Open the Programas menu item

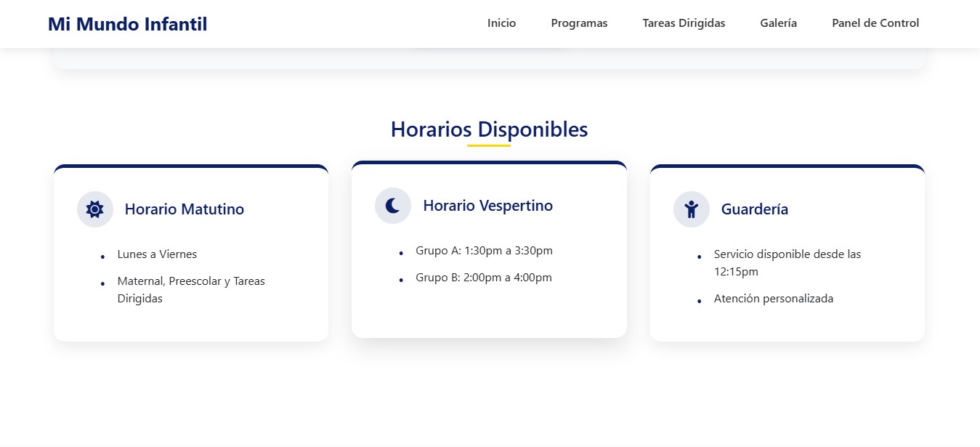[x=579, y=23]
